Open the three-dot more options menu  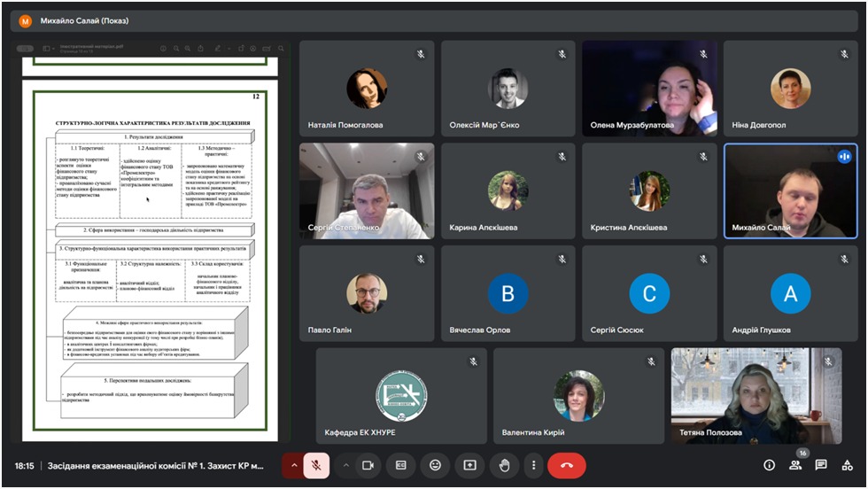tap(533, 465)
